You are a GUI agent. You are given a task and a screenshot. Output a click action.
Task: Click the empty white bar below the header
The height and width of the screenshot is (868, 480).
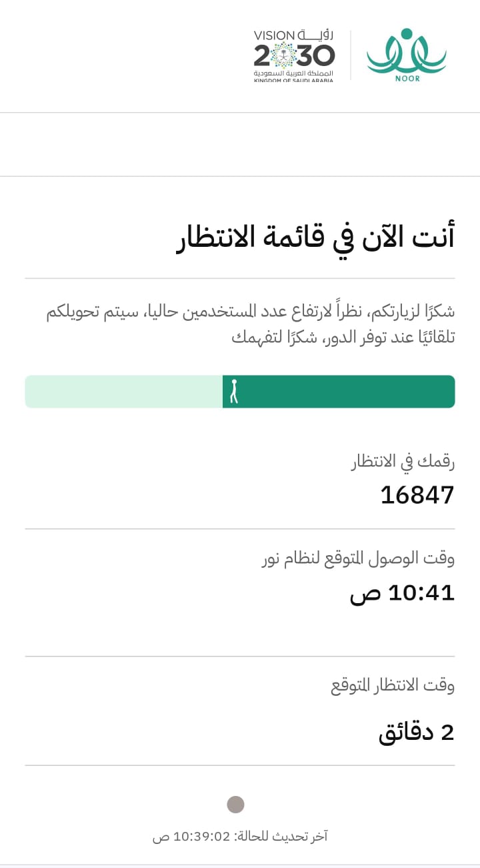[x=240, y=145]
